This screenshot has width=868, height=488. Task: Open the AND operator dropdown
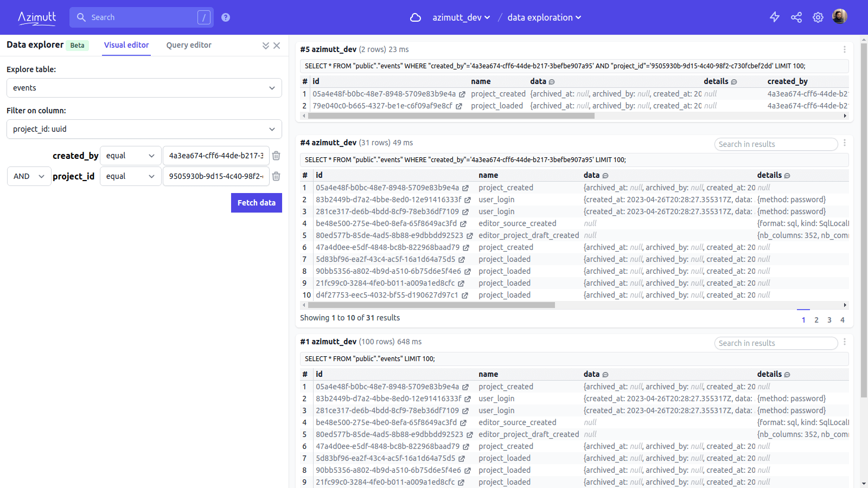tap(29, 176)
